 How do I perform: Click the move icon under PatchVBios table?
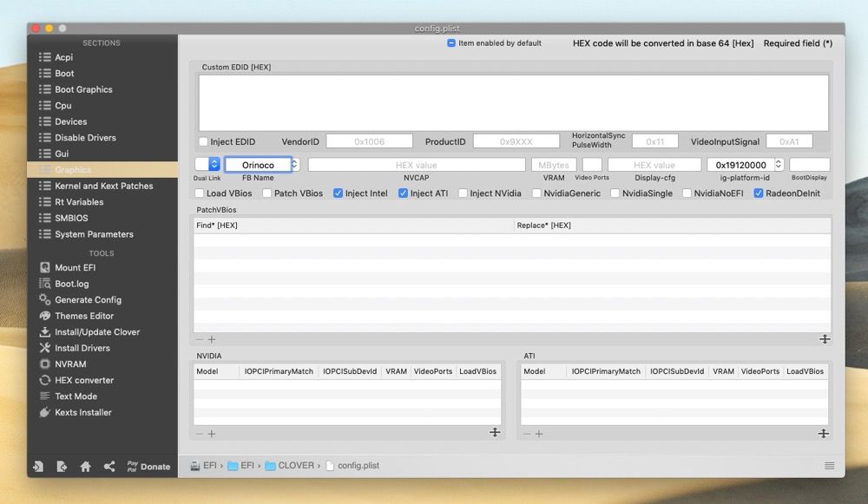825,339
